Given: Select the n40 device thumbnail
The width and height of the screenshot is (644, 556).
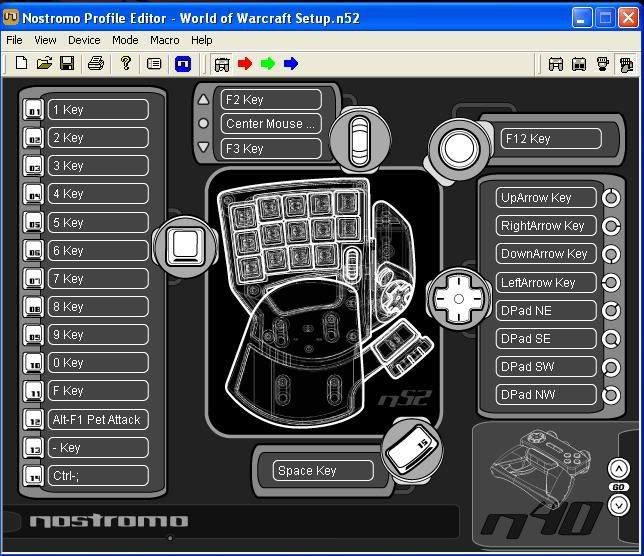Looking at the screenshot, I should tap(542, 485).
